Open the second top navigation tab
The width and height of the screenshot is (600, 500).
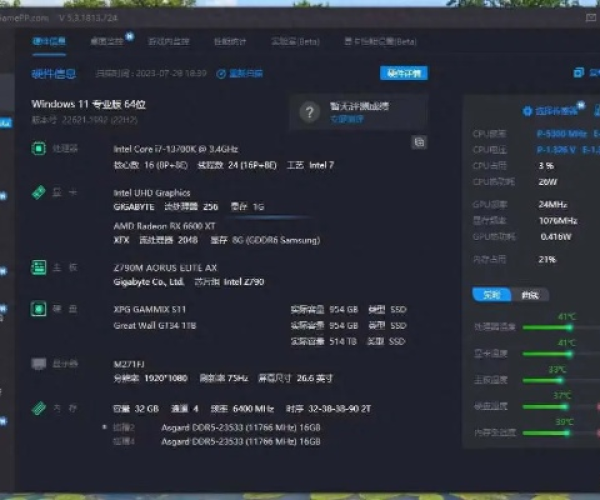pos(106,41)
